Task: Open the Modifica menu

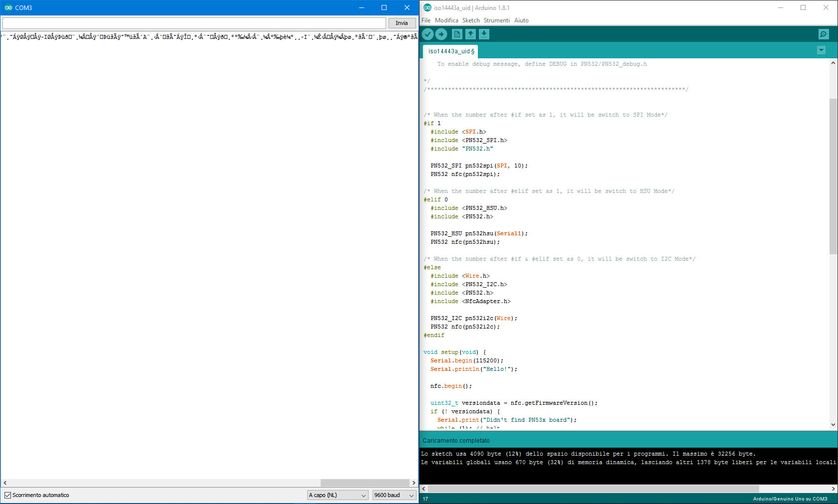Action: (x=446, y=20)
